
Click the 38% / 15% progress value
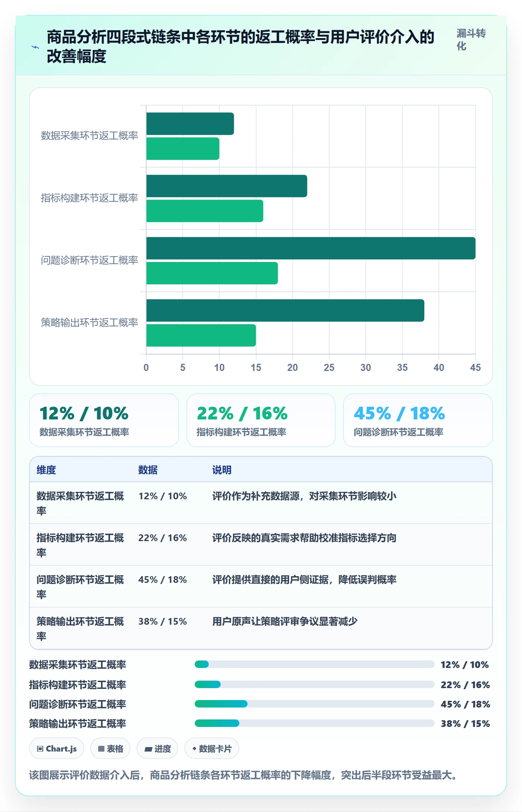(465, 724)
